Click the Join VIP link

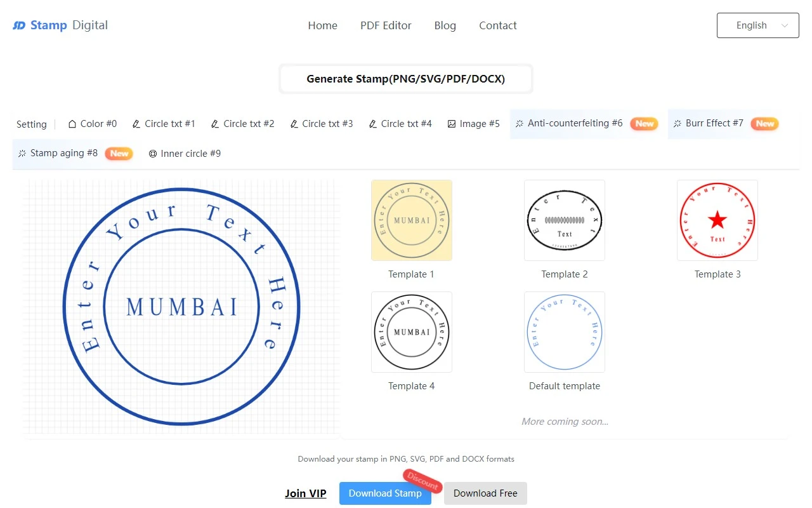coord(306,493)
